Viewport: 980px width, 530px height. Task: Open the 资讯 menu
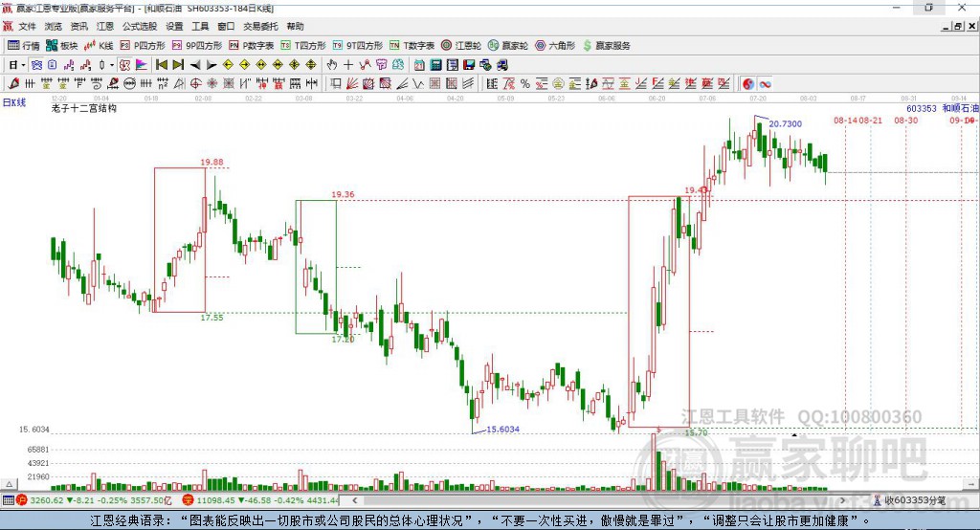point(78,26)
